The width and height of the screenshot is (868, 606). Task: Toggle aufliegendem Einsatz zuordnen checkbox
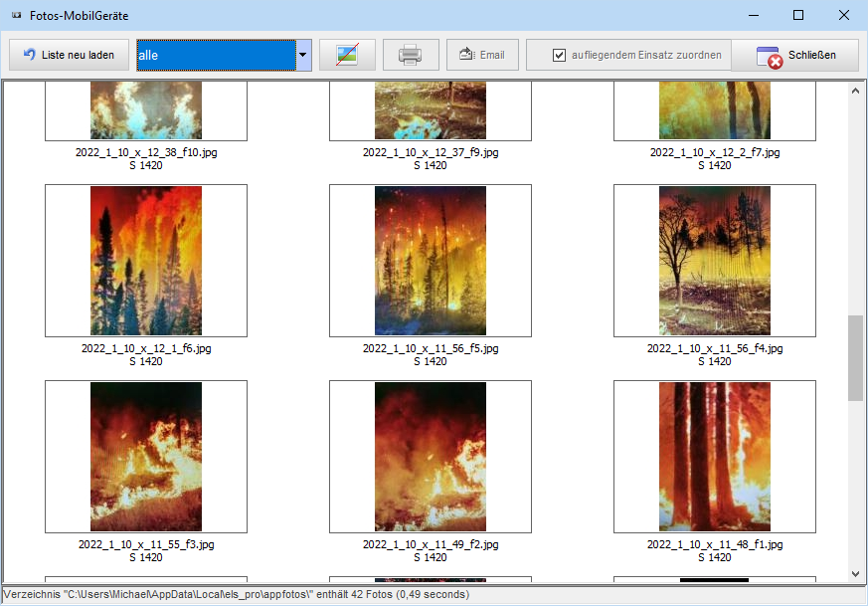(560, 56)
